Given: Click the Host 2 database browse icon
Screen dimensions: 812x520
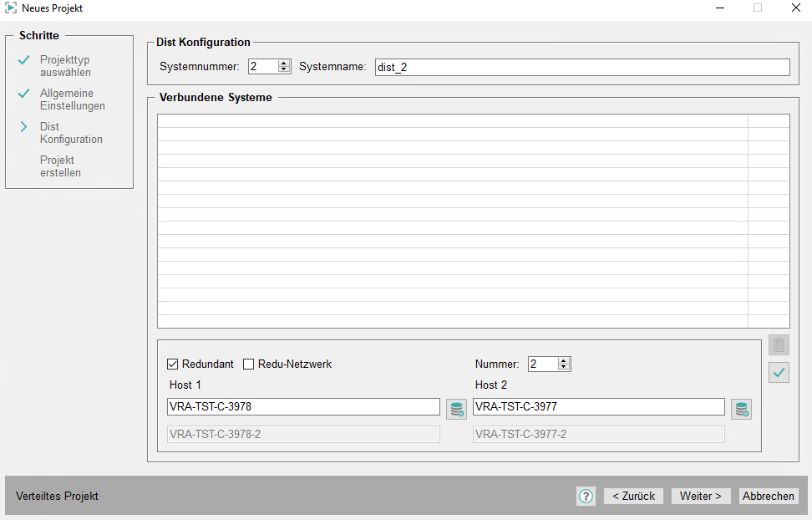Looking at the screenshot, I should point(741,409).
